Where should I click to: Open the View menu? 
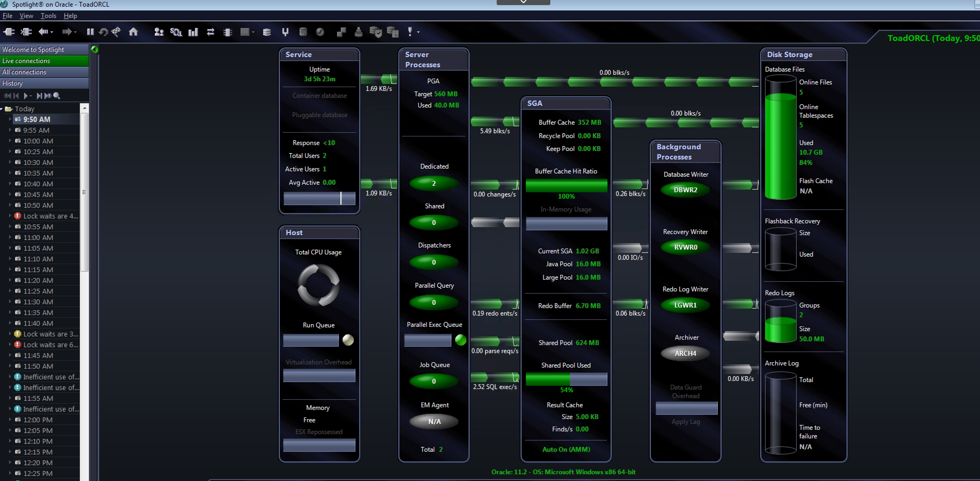[x=26, y=16]
